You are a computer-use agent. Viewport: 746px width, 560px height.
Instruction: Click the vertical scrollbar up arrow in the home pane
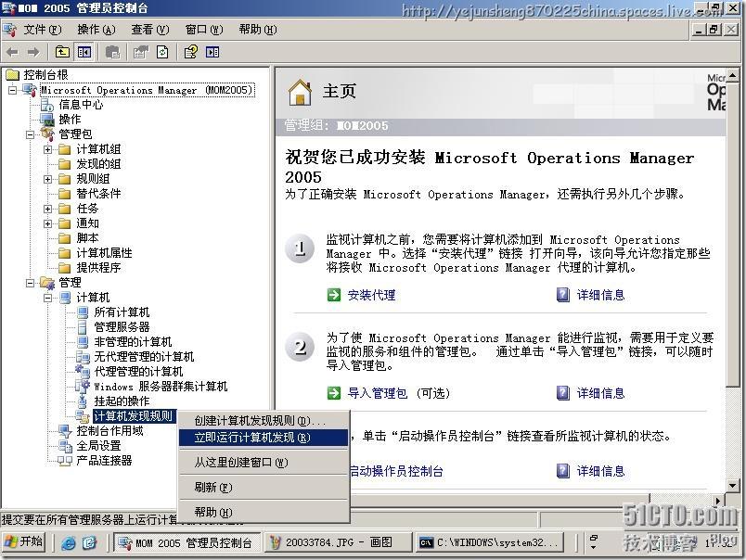click(x=732, y=75)
